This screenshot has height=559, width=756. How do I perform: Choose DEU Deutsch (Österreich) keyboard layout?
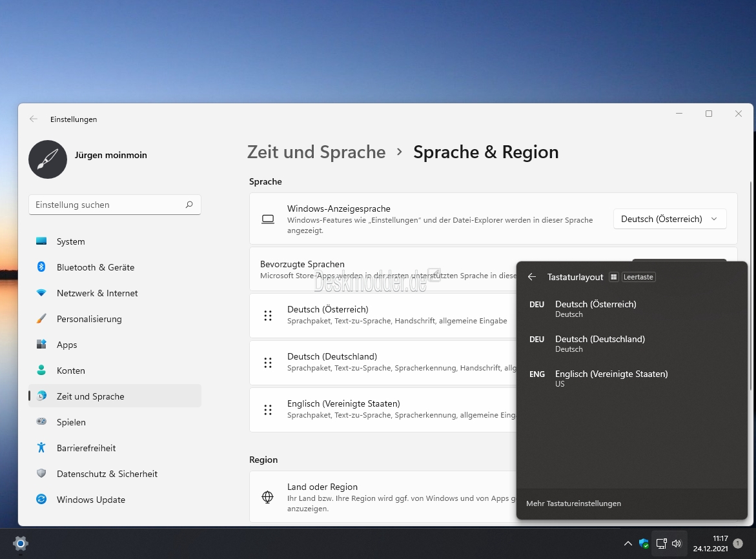pyautogui.click(x=631, y=309)
